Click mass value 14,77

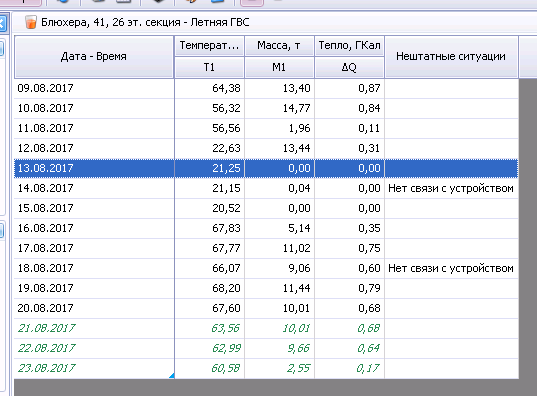coord(297,108)
